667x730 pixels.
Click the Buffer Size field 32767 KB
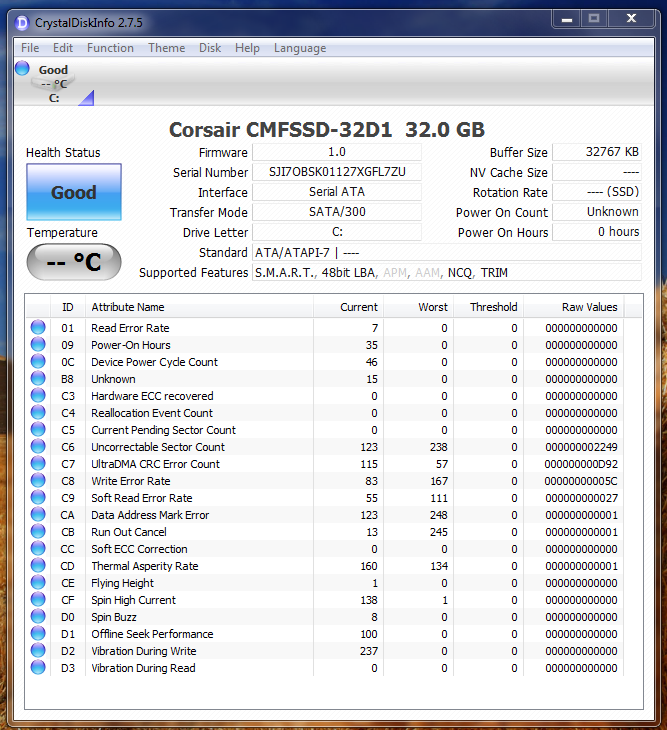[x=597, y=152]
